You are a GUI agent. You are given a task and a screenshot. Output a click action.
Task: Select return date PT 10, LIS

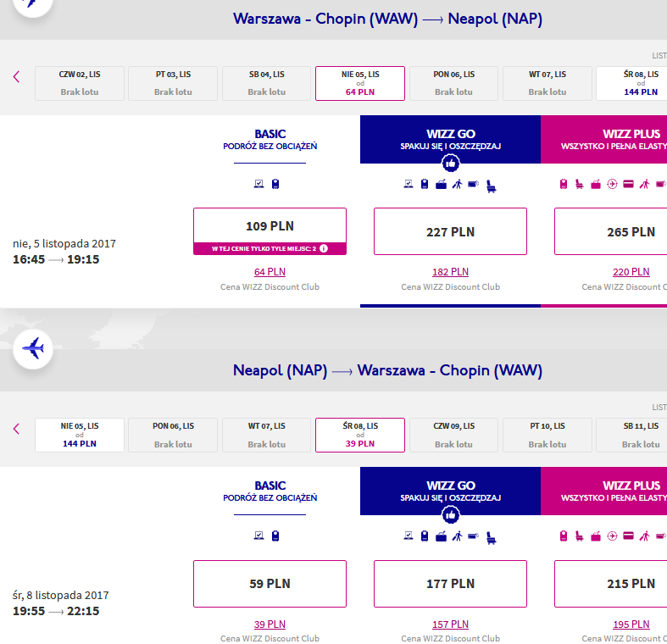[547, 436]
